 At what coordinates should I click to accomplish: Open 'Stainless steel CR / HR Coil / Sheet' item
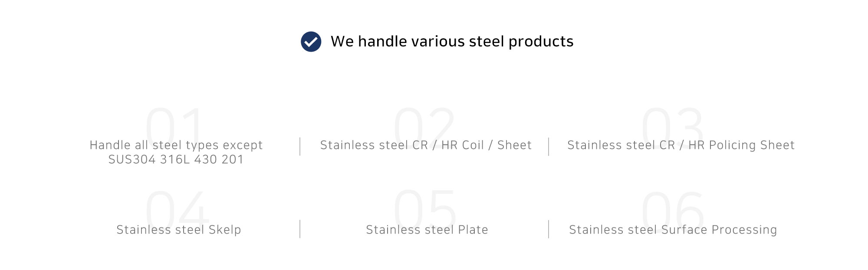(426, 145)
